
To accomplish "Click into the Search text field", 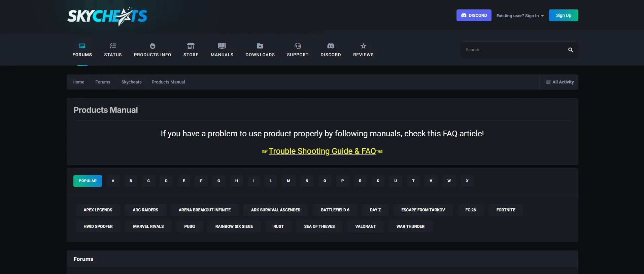I will [x=513, y=50].
